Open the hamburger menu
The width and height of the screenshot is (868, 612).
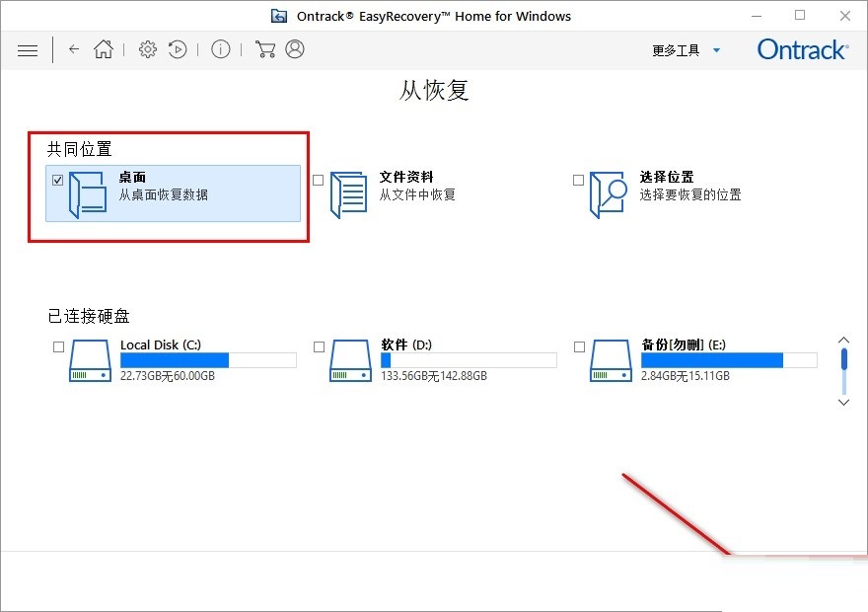[28, 49]
